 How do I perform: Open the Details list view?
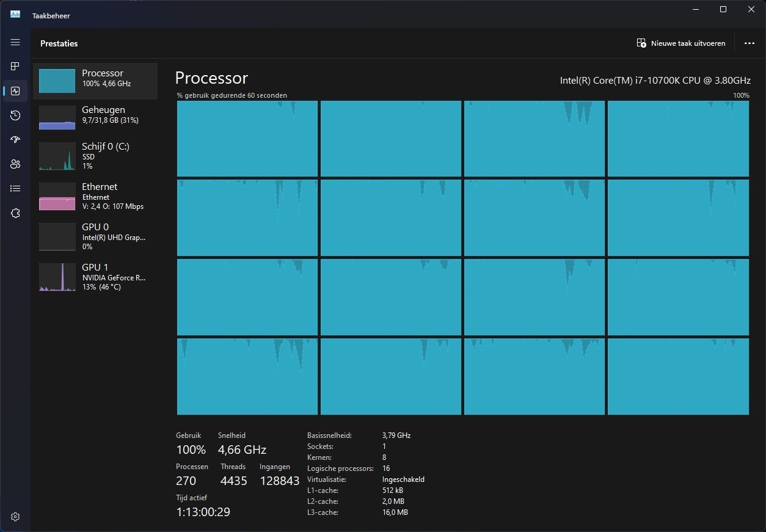(x=15, y=188)
